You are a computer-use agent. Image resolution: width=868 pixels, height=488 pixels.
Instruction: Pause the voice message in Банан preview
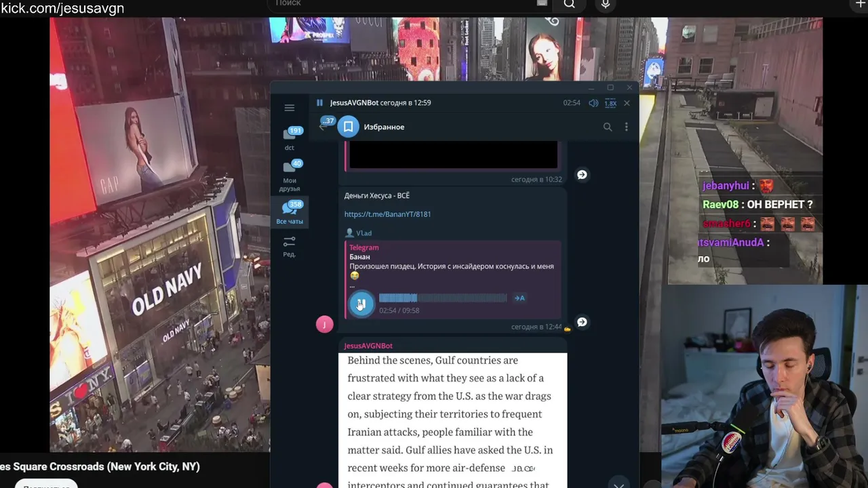pyautogui.click(x=361, y=304)
